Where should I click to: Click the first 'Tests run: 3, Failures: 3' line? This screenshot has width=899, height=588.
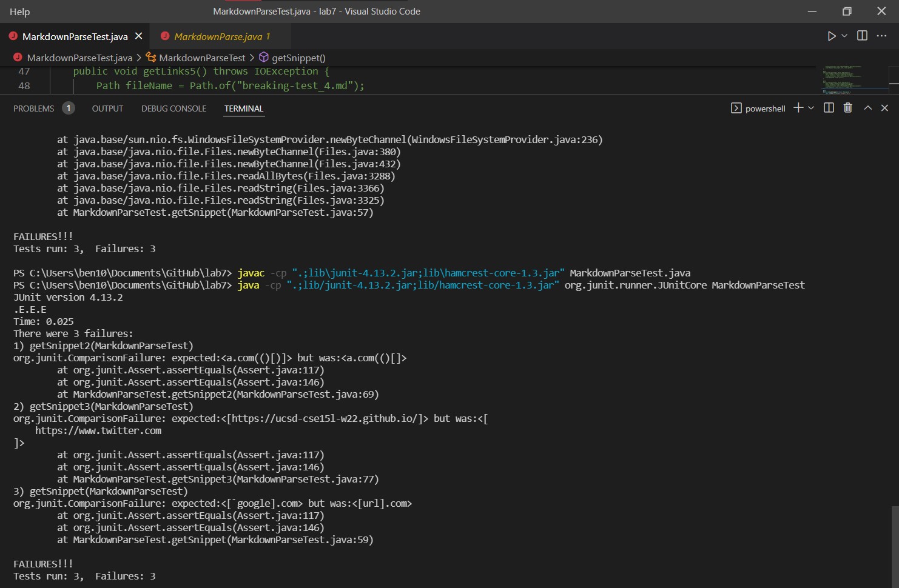point(84,249)
